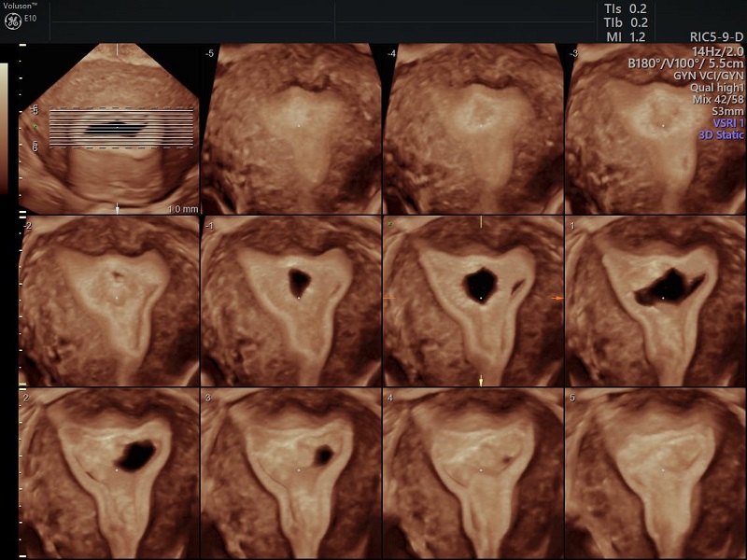The width and height of the screenshot is (747, 560).
Task: Select the slice labeled 1
Action: pyautogui.click(x=655, y=301)
